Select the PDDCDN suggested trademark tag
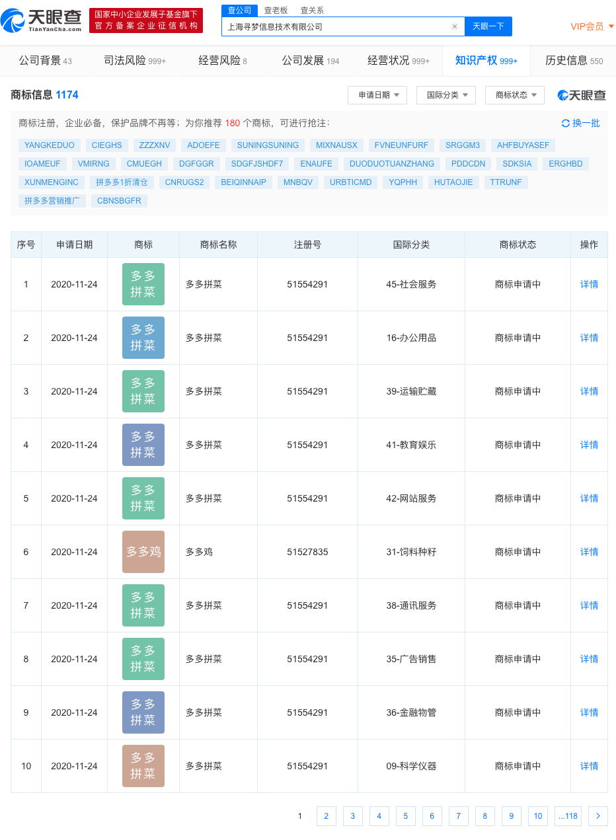616x840 pixels. (468, 164)
